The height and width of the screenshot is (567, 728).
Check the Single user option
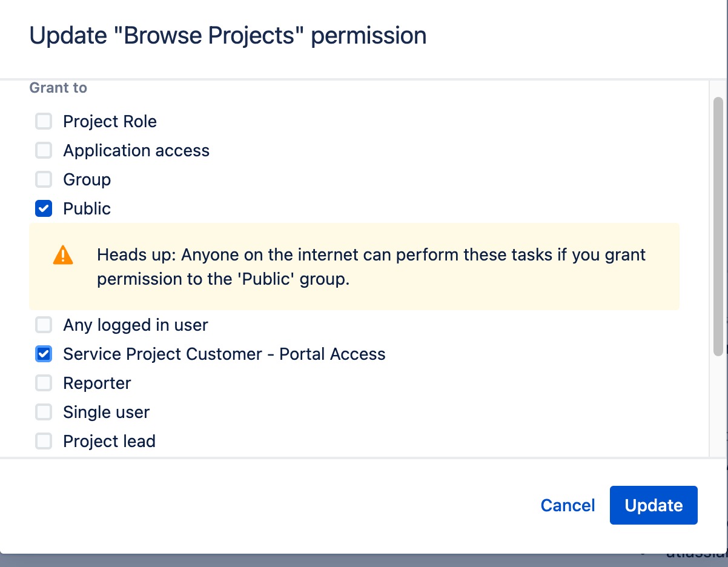[43, 412]
